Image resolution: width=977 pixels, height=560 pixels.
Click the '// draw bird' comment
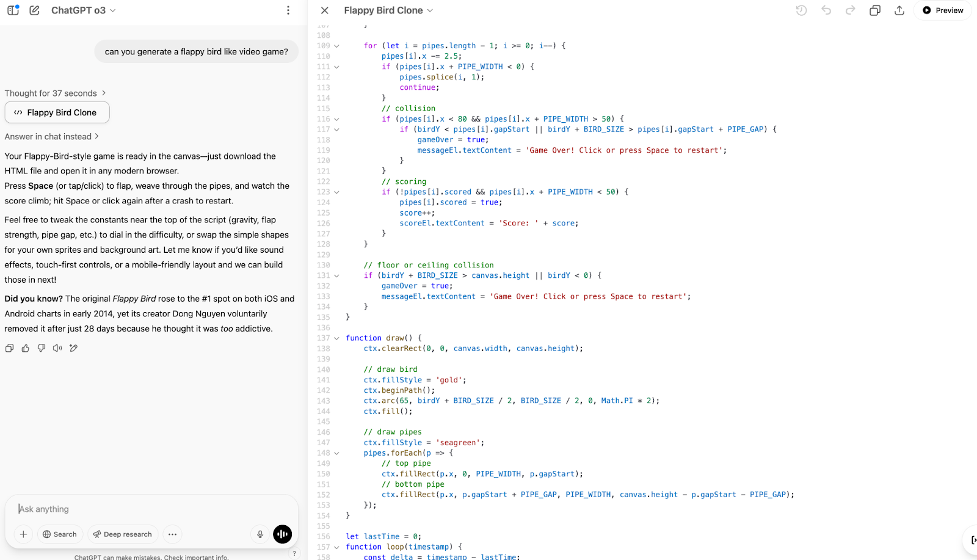(x=391, y=369)
